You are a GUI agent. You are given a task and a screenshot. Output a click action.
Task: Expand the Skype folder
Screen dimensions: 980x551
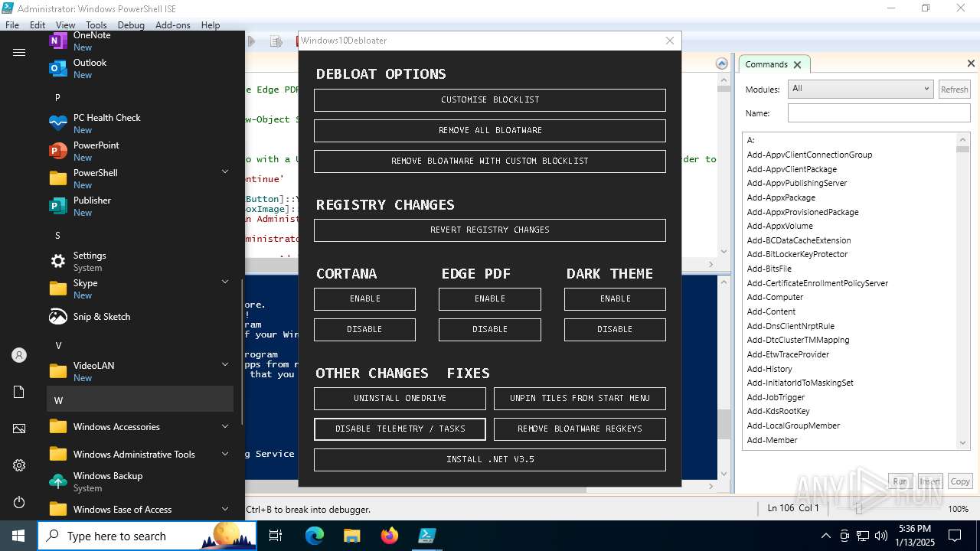coord(225,282)
